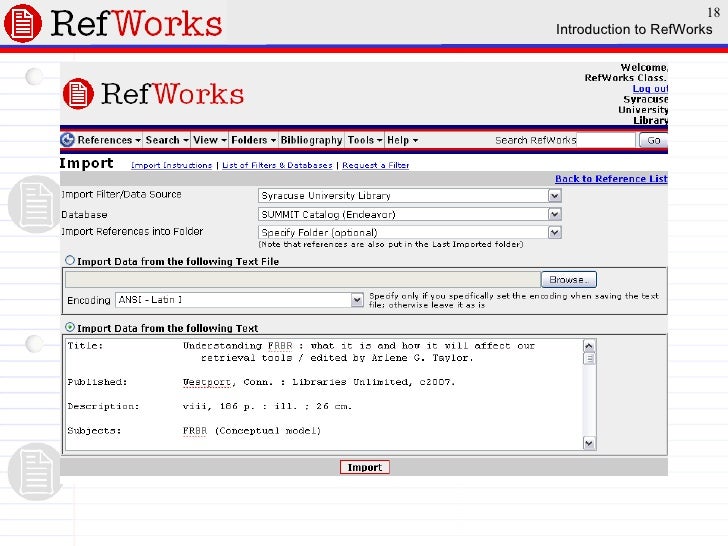Image resolution: width=728 pixels, height=546 pixels.
Task: Open the Database SUMMIT Catalog dropdown
Action: [553, 214]
